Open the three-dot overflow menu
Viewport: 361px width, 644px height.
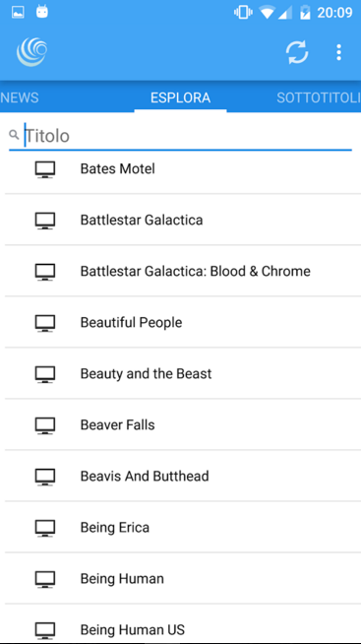coord(338,52)
